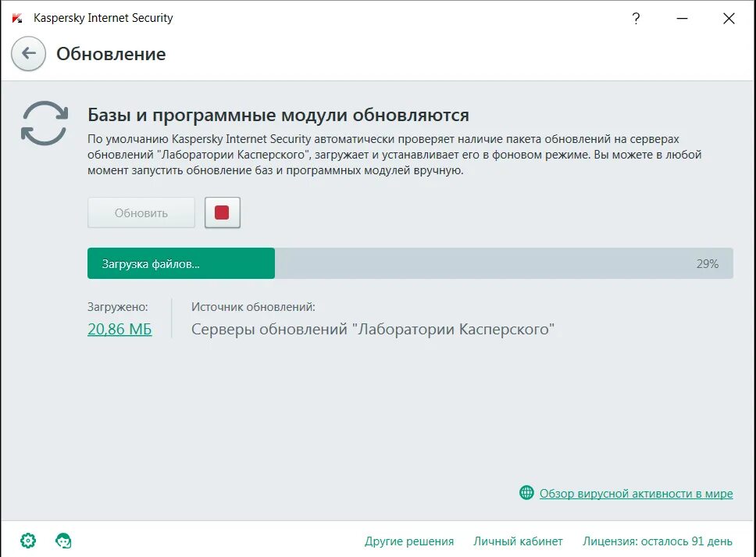Click the disabled Обновить button
The height and width of the screenshot is (557, 756).
point(141,212)
